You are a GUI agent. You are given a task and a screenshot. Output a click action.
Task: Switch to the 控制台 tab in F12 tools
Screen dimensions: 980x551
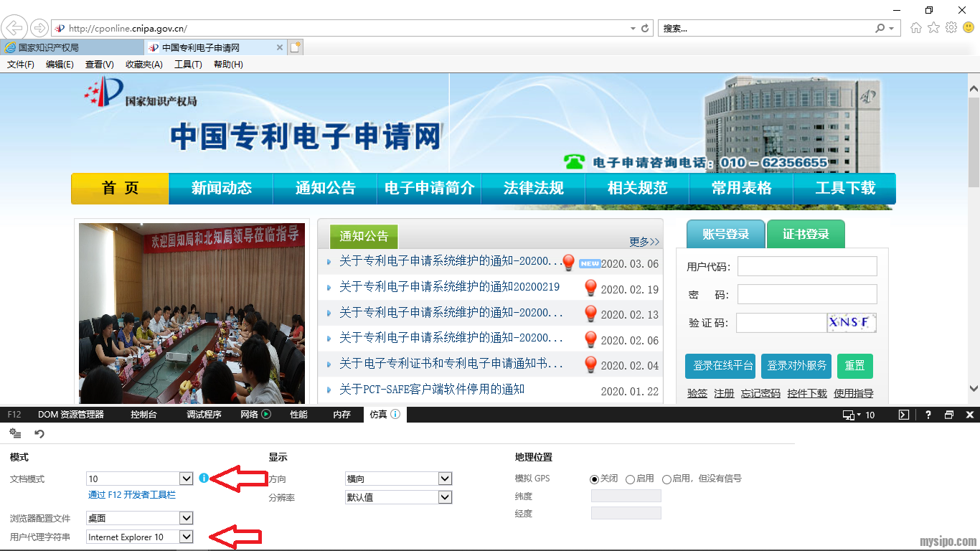(x=143, y=415)
